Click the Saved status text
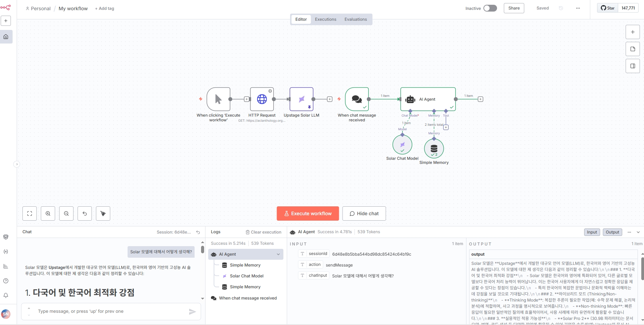644x325 pixels. pyautogui.click(x=543, y=8)
